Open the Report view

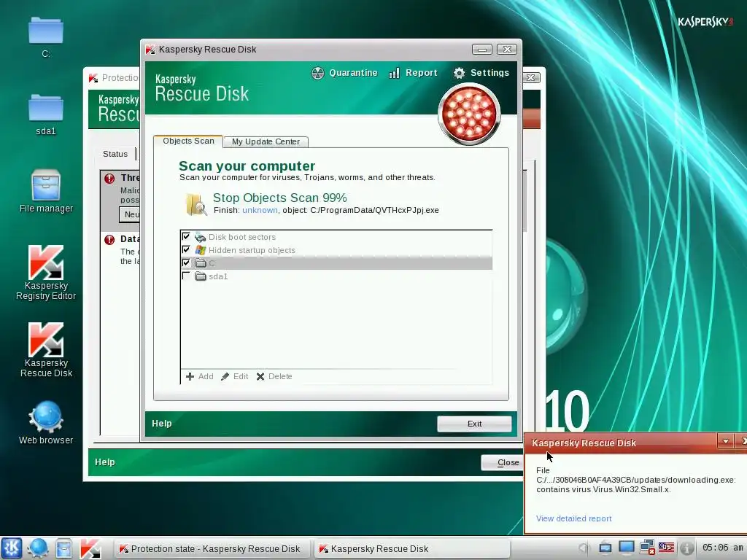pyautogui.click(x=413, y=73)
